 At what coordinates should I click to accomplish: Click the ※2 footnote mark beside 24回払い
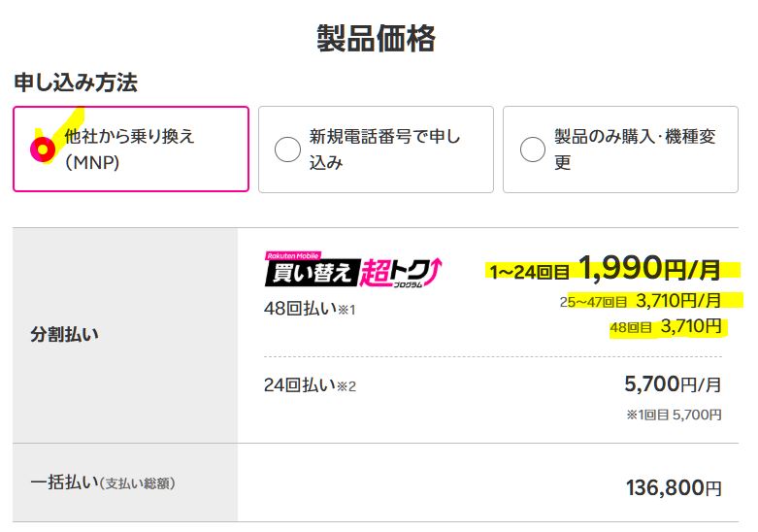pyautogui.click(x=347, y=386)
